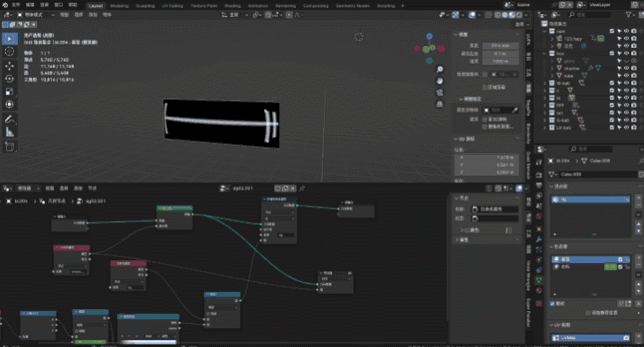Click the viewport pan hand icon
Viewport: 644px width, 347px height.
point(440,81)
